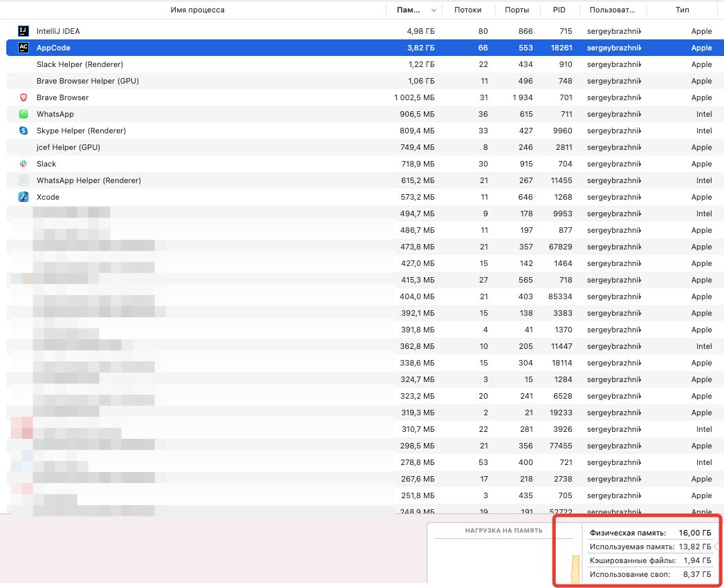The image size is (724, 588).
Task: Select the IntelliJ IDEA process row
Action: (x=362, y=31)
